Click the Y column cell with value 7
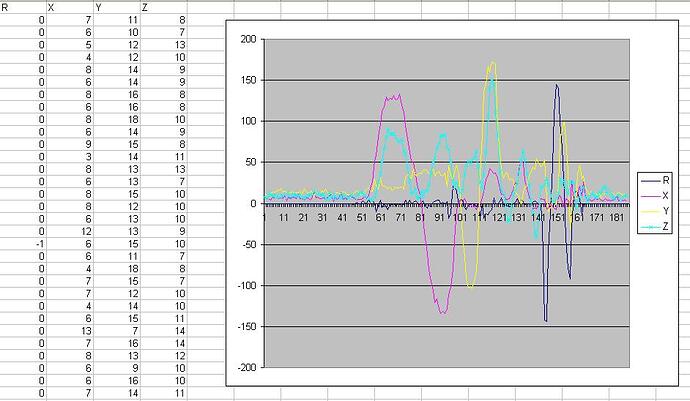This screenshot has height=401, width=690. pos(117,331)
